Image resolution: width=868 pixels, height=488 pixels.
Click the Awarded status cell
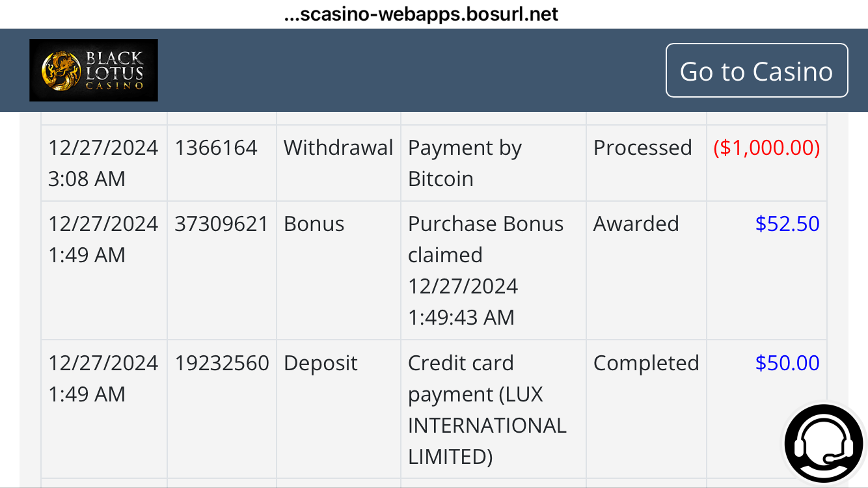636,224
